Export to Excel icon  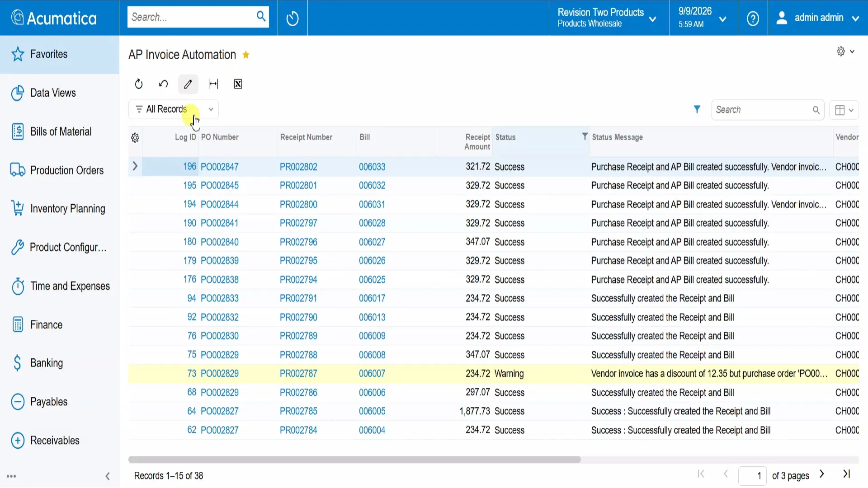coord(238,84)
